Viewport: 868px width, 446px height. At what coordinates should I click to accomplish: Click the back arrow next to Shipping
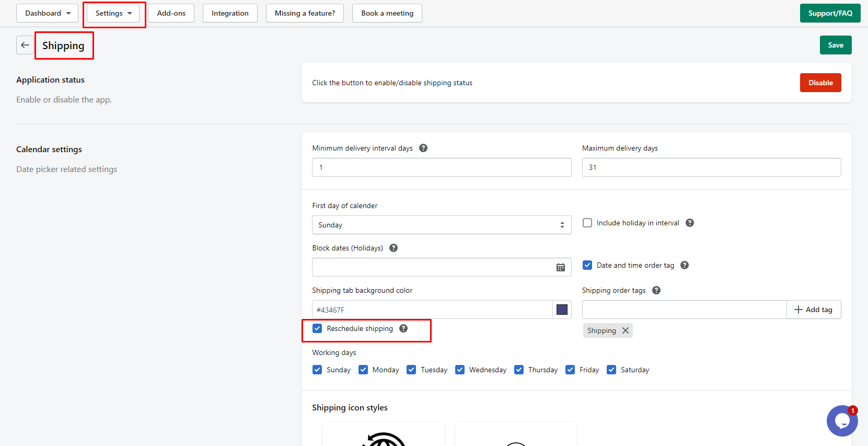tap(25, 45)
